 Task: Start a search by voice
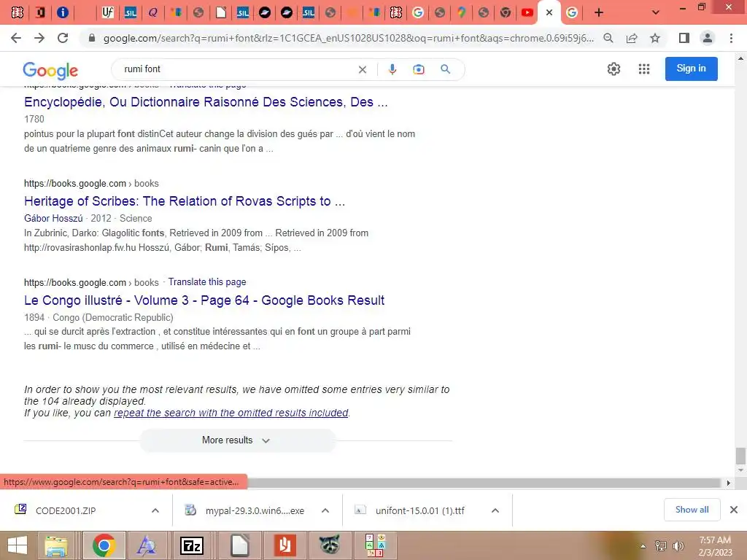pos(392,69)
